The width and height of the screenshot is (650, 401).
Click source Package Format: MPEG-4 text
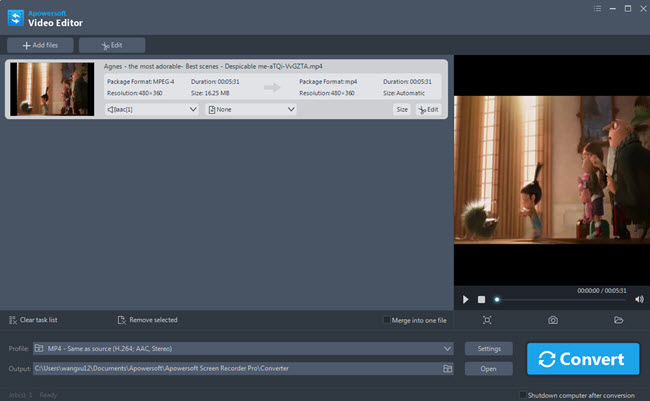[141, 82]
